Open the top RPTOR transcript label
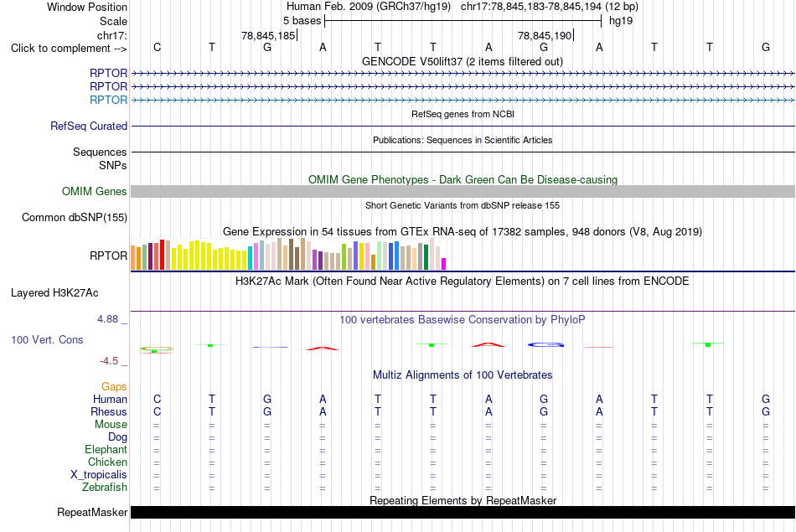 tap(108, 73)
